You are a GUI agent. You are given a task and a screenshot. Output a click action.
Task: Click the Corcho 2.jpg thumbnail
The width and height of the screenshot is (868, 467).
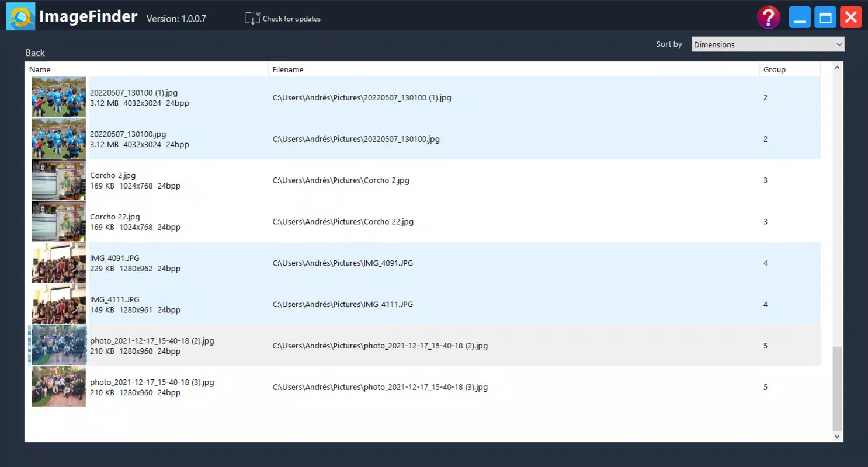pyautogui.click(x=58, y=180)
